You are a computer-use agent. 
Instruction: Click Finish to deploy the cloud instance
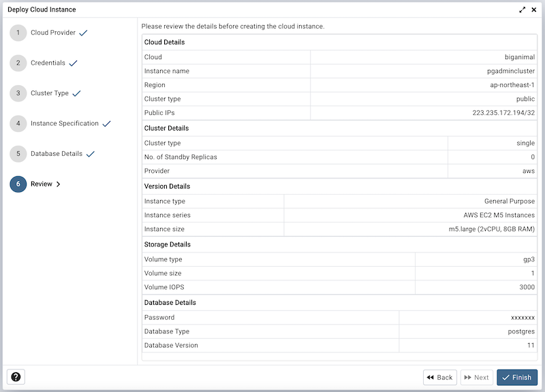point(516,377)
